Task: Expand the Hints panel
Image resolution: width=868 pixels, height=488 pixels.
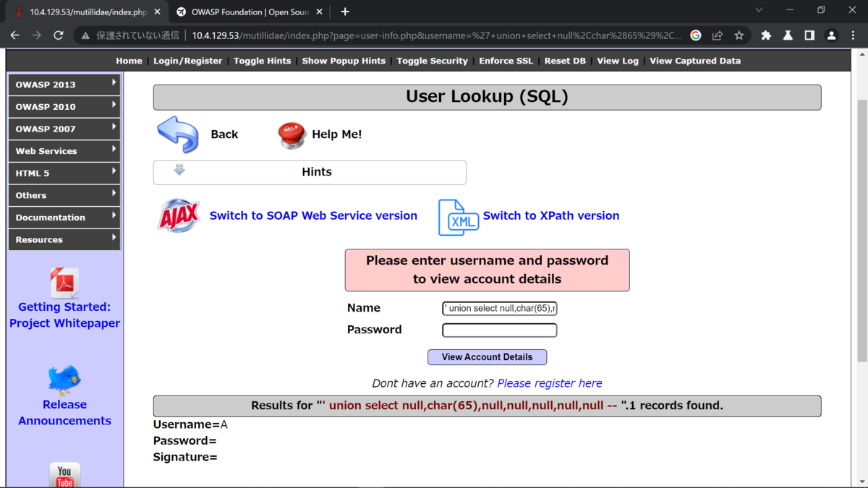Action: tap(310, 172)
